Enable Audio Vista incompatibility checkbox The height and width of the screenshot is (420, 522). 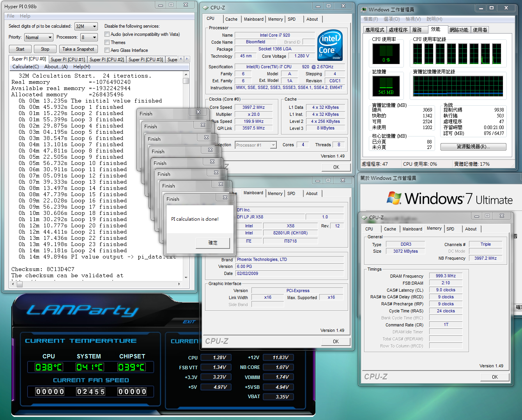tap(107, 34)
